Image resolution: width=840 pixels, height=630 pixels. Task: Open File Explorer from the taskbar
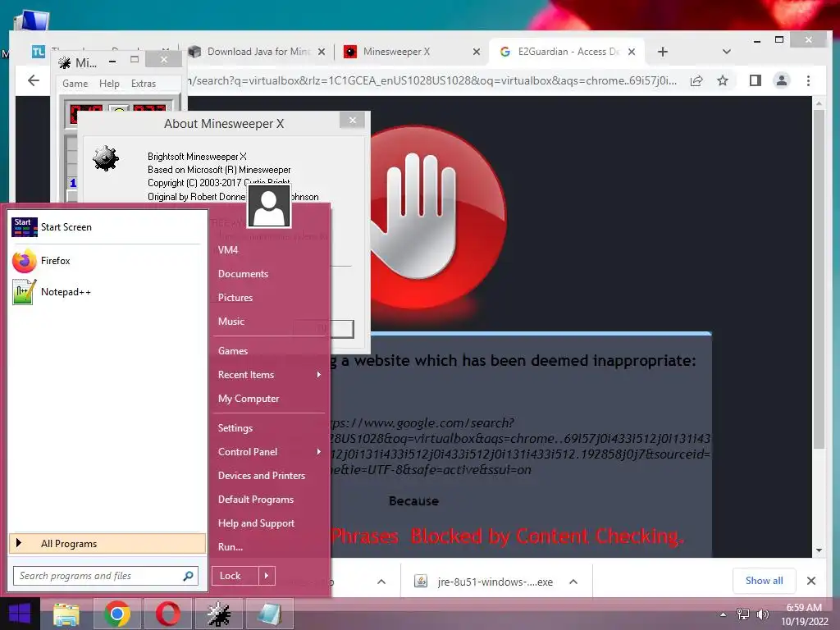(66, 614)
